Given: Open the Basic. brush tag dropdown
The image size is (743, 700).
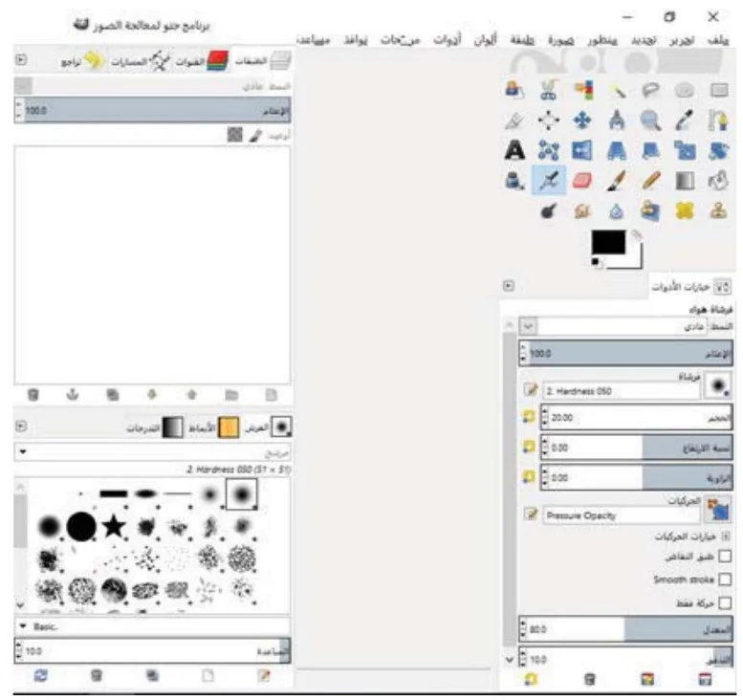Looking at the screenshot, I should (x=152, y=626).
